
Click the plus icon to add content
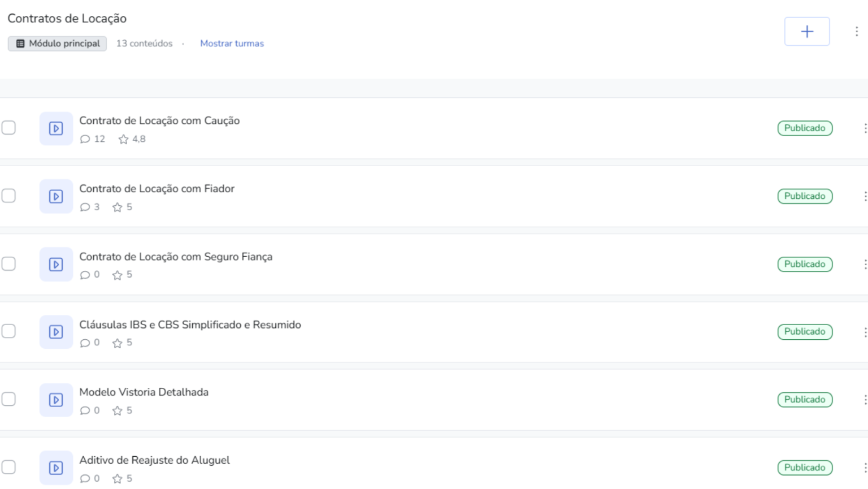807,32
